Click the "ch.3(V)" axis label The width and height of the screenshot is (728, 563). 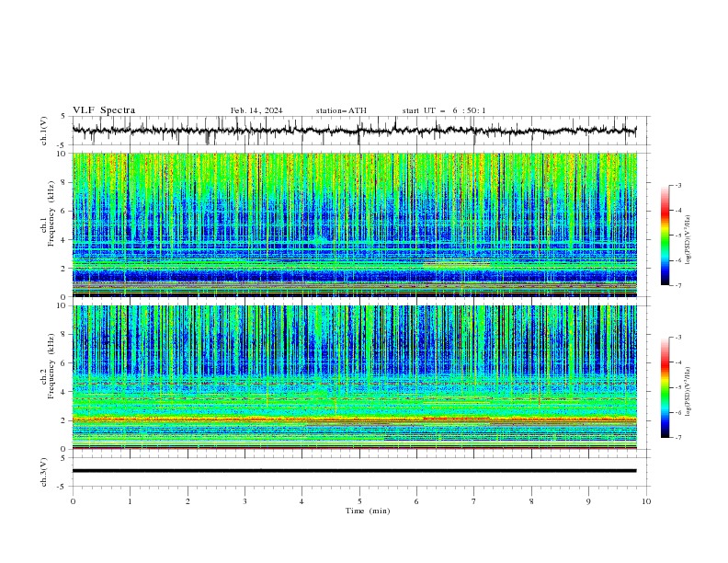(44, 472)
